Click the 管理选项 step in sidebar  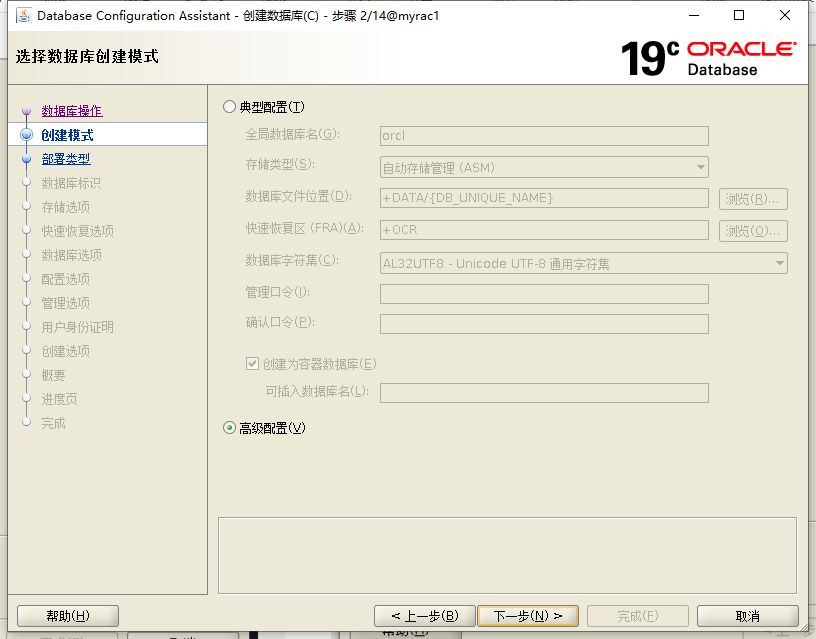(66, 303)
